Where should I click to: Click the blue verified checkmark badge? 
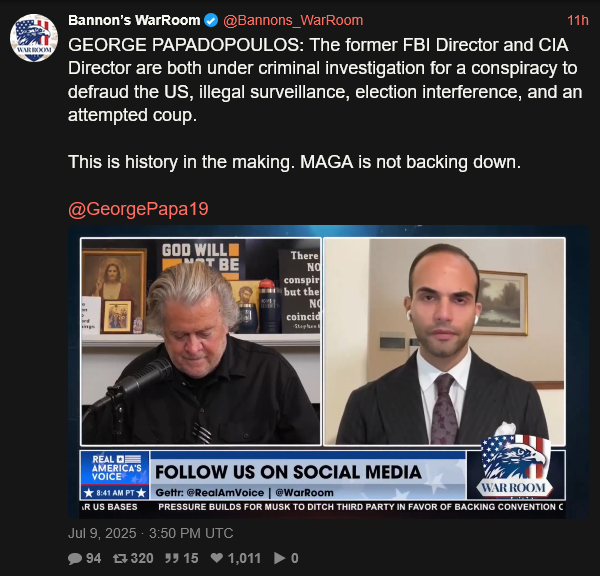211,20
